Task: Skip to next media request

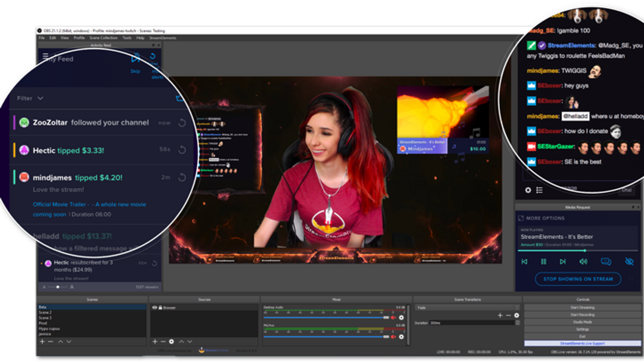Action: (563, 262)
